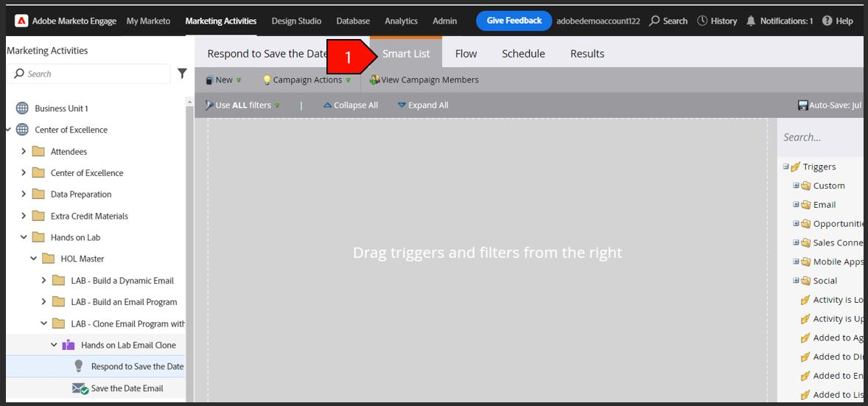868x406 pixels.
Task: Click the Auto-Save disk icon
Action: (802, 105)
